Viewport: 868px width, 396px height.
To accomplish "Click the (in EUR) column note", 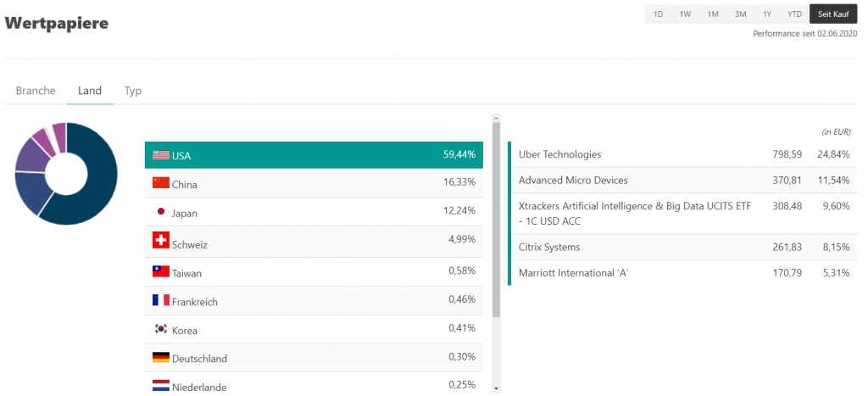I will click(836, 132).
